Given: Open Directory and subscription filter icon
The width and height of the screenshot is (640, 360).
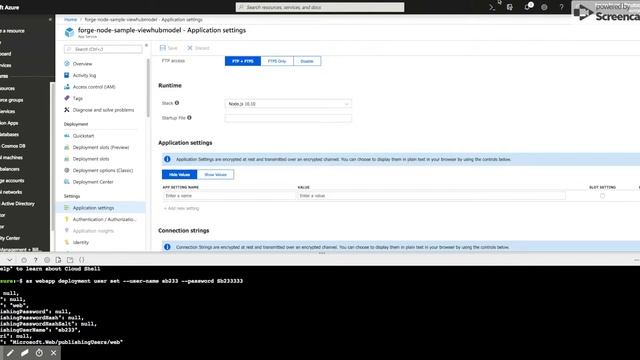Looking at the screenshot, I should click(x=510, y=7).
